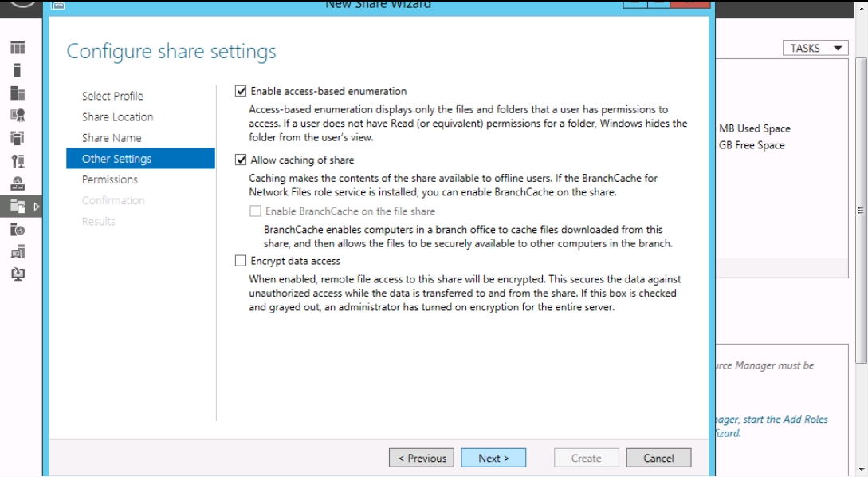
Task: Open the File and Storage Services icon
Action: coord(18,207)
